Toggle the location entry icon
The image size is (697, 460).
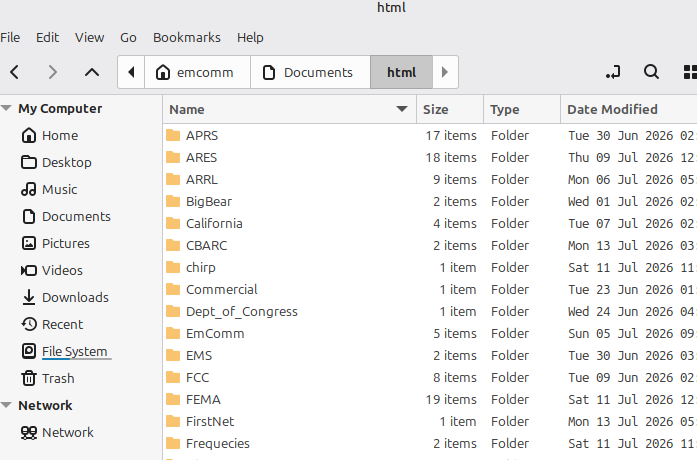[x=613, y=72]
